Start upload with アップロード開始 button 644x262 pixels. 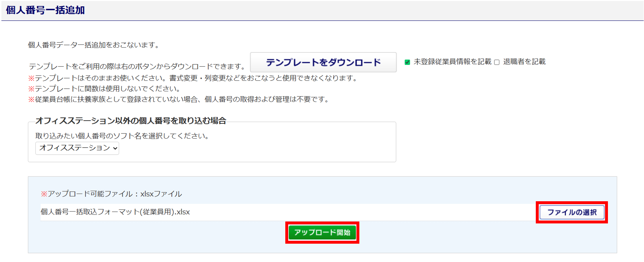(x=322, y=232)
